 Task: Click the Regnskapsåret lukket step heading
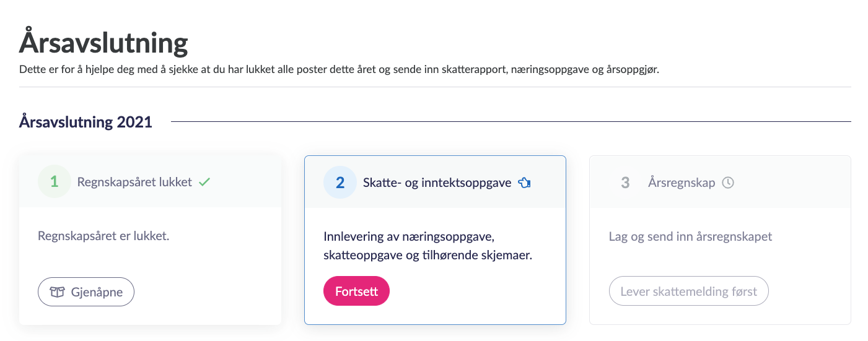click(134, 183)
